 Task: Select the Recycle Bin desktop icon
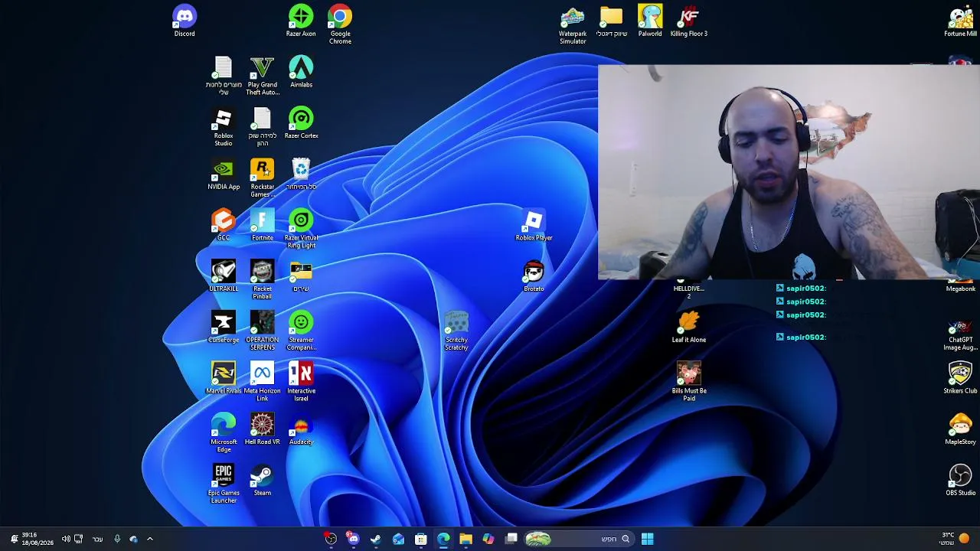301,174
